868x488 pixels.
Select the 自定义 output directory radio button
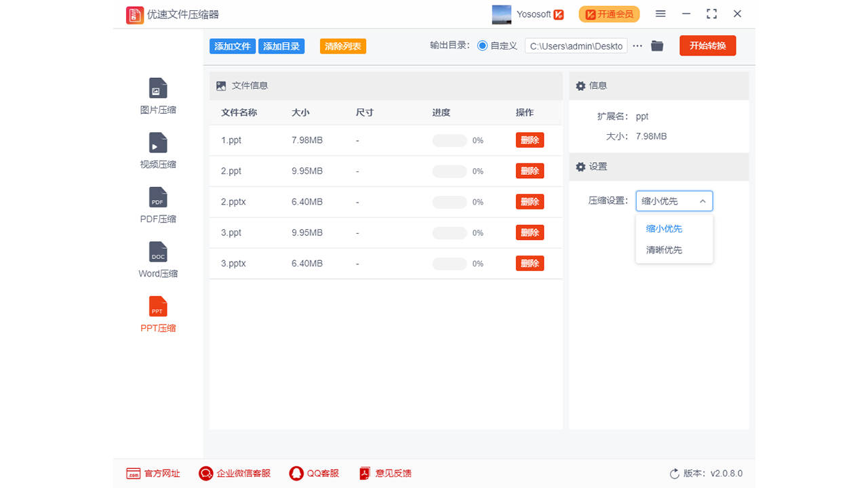pyautogui.click(x=481, y=45)
